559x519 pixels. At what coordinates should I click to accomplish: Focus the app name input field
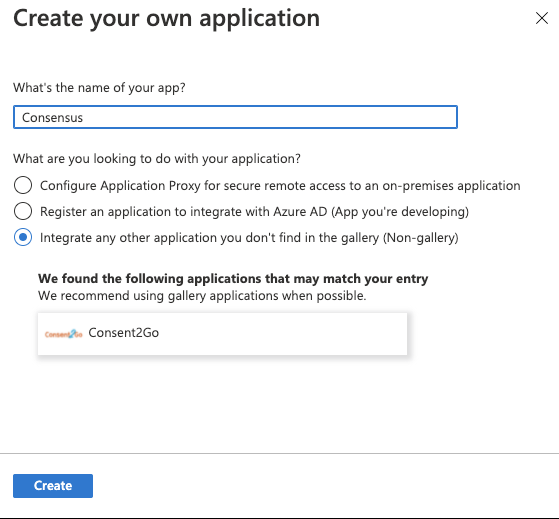[x=235, y=117]
